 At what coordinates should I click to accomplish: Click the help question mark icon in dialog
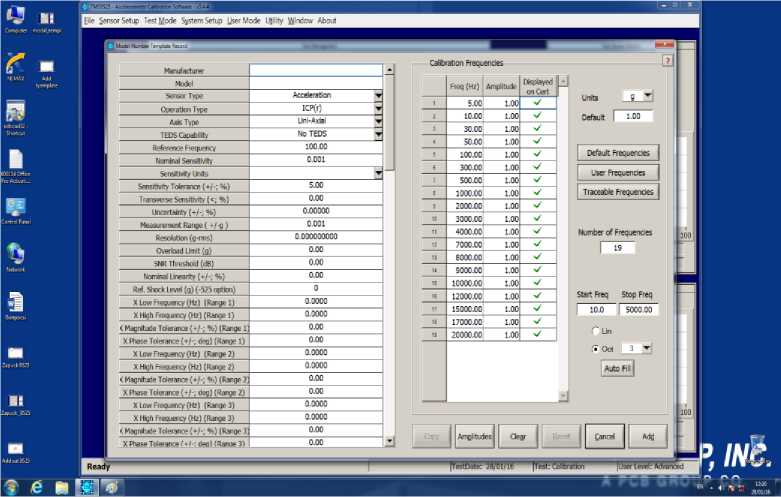tap(667, 60)
